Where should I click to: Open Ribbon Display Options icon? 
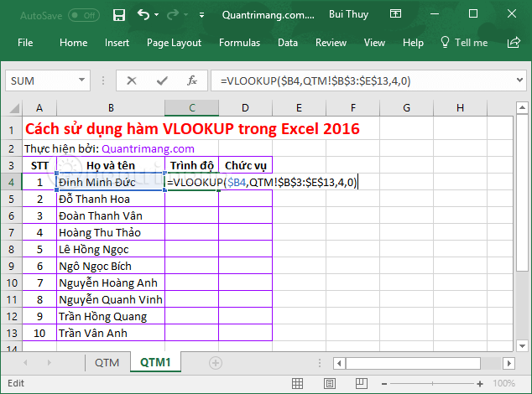coord(395,14)
